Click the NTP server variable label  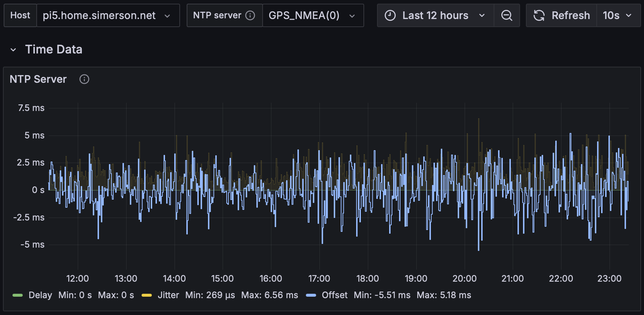click(217, 15)
